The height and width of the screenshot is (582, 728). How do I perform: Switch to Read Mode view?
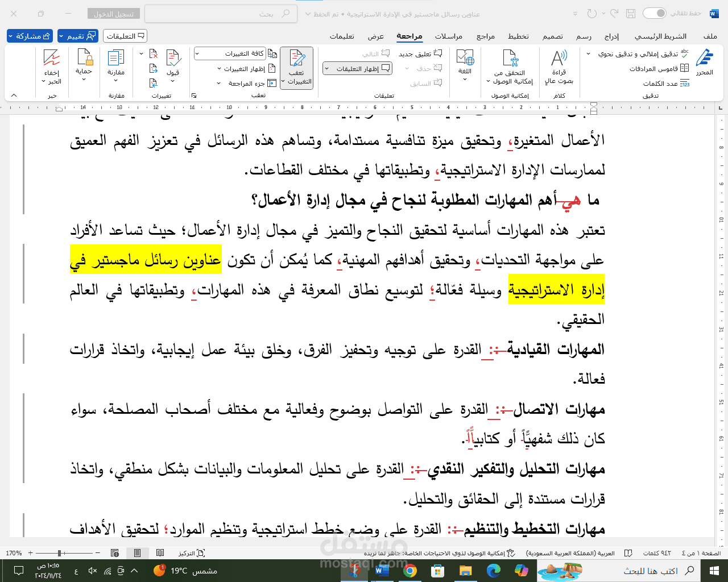(160, 553)
